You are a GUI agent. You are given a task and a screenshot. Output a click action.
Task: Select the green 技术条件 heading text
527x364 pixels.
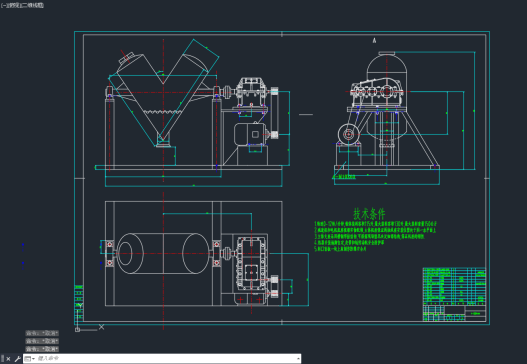[369, 214]
